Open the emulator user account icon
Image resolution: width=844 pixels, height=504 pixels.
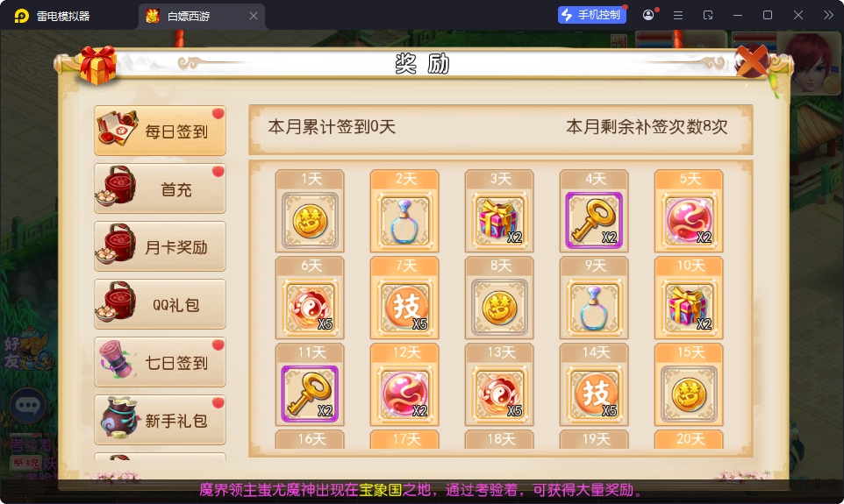[648, 15]
